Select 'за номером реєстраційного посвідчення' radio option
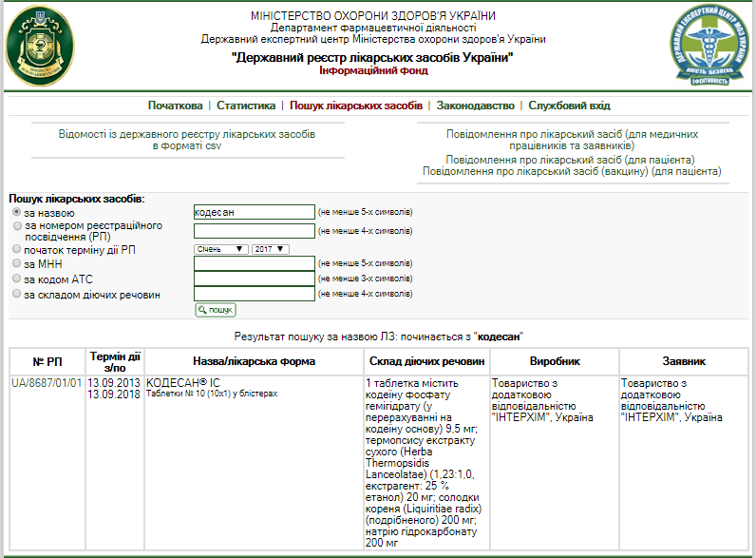 click(17, 226)
